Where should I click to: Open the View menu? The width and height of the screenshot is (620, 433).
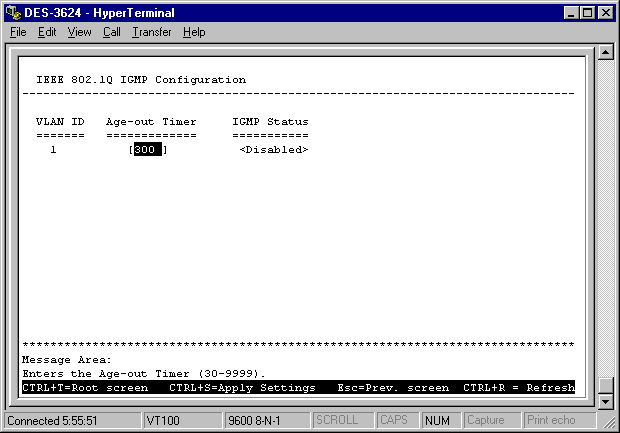[79, 32]
